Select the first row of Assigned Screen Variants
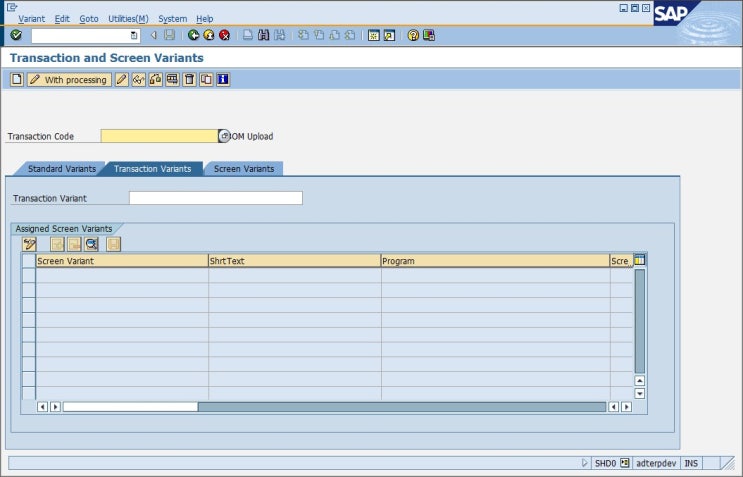743x477 pixels. tap(28, 276)
